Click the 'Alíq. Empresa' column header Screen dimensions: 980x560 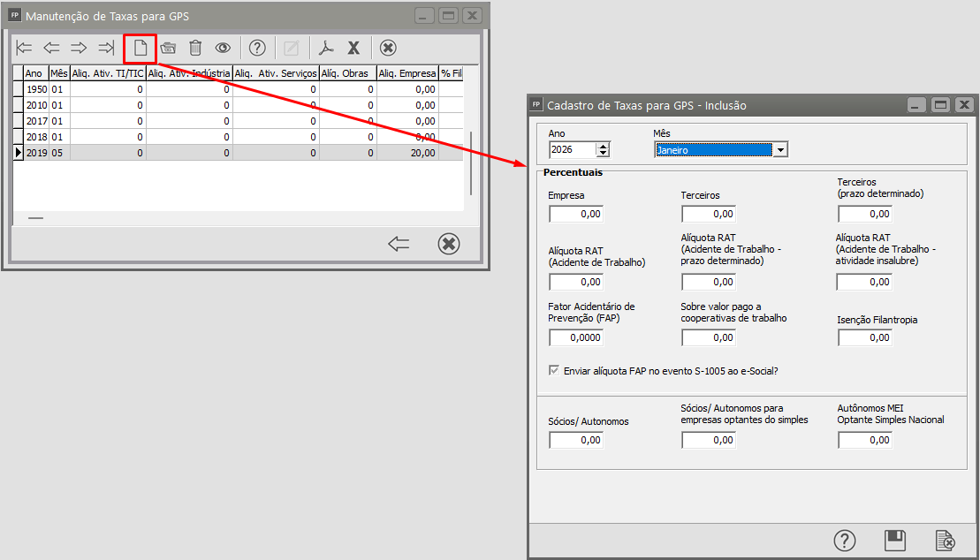pos(406,73)
